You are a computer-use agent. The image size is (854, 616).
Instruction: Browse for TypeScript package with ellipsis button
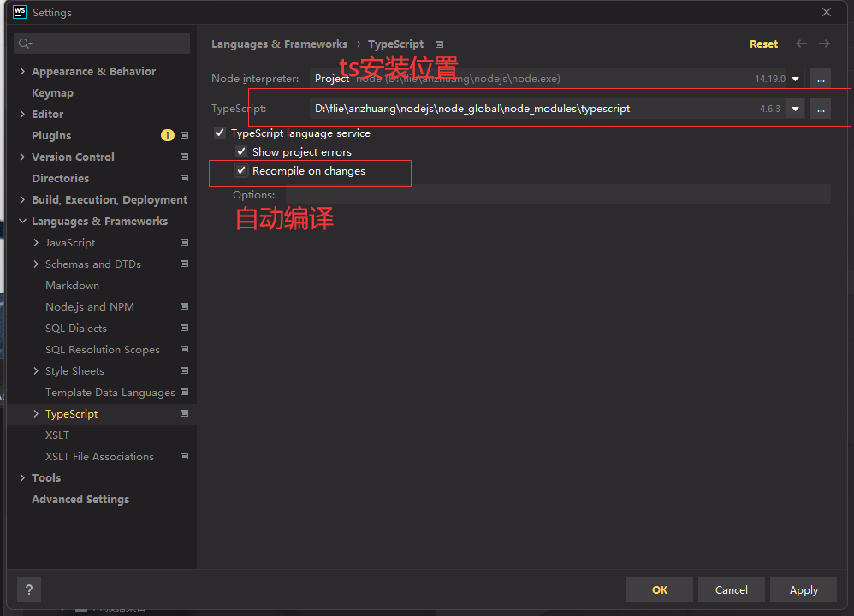821,109
